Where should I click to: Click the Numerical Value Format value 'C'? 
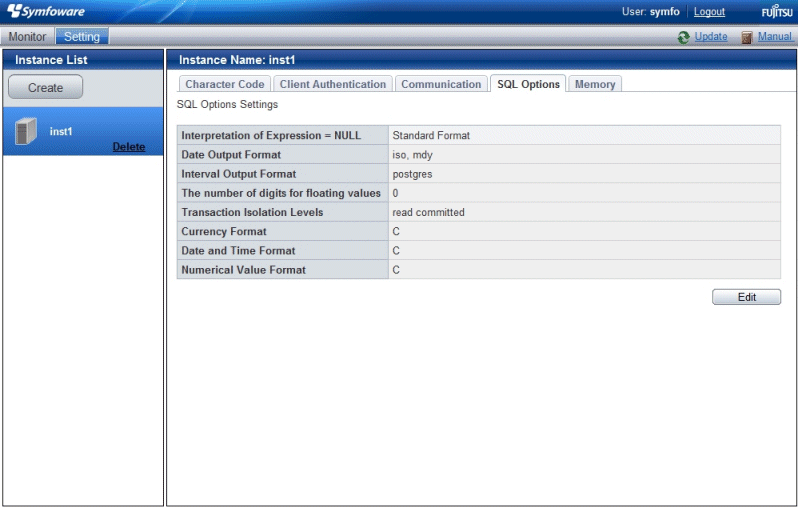[x=396, y=270]
